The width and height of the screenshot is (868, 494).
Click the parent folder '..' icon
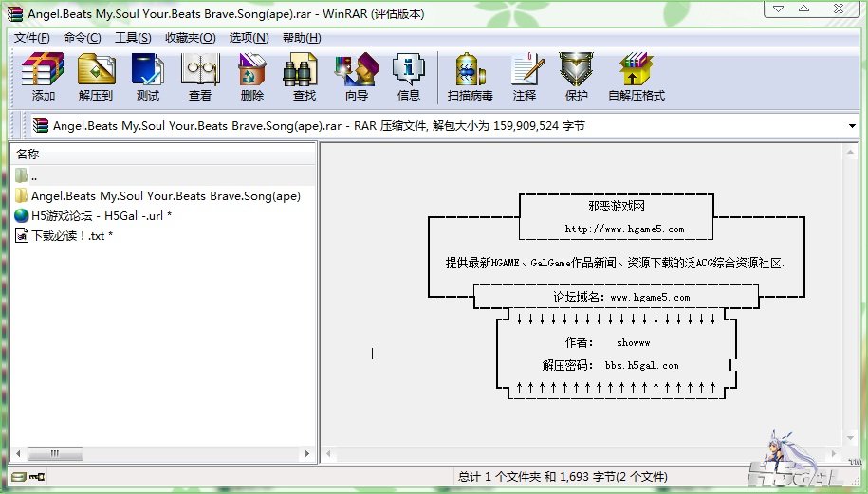pos(21,176)
